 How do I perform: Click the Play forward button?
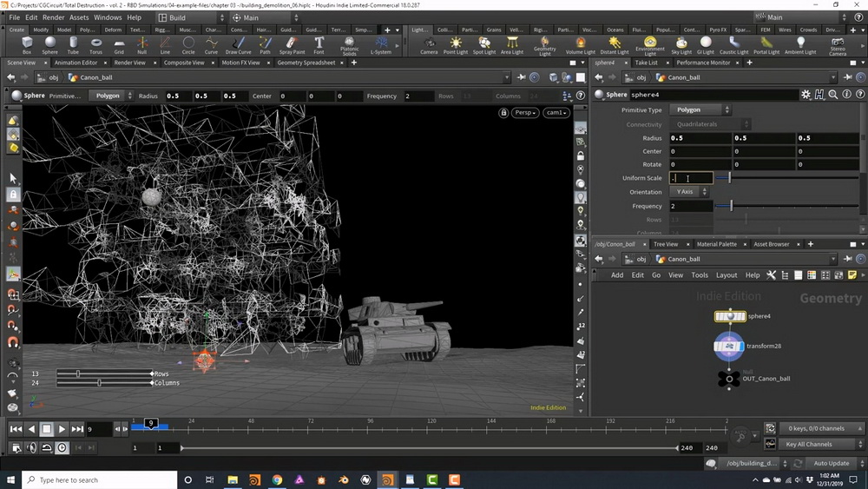[62, 429]
